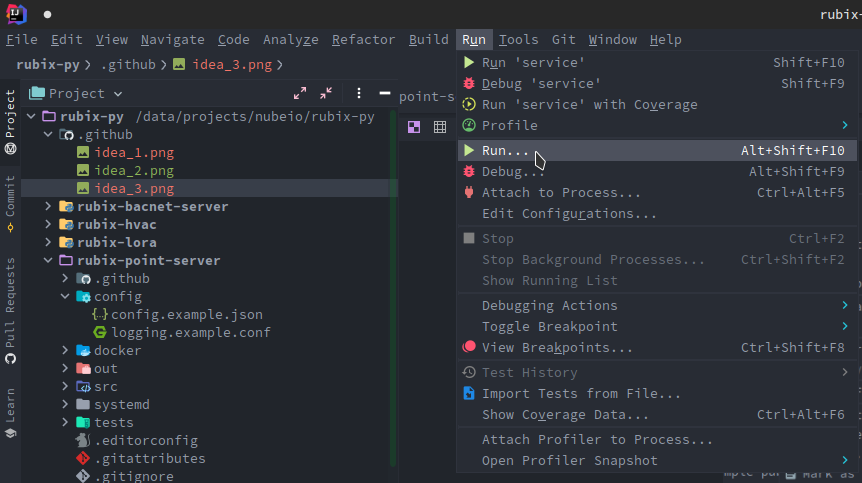The height and width of the screenshot is (483, 862).
Task: Expand the src folder
Action: point(65,386)
